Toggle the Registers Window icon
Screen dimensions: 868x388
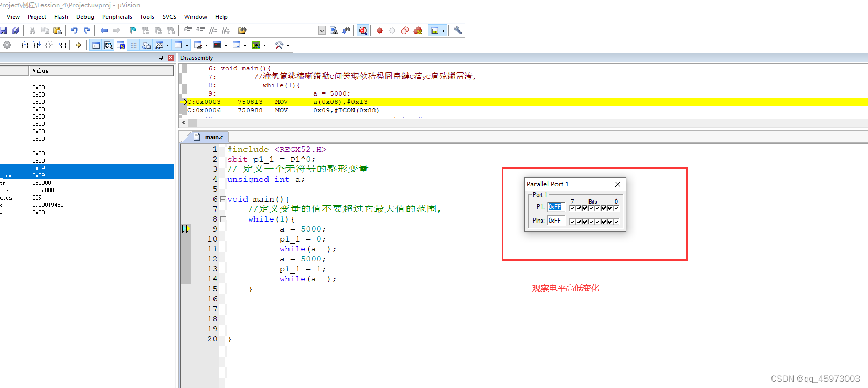tap(134, 45)
